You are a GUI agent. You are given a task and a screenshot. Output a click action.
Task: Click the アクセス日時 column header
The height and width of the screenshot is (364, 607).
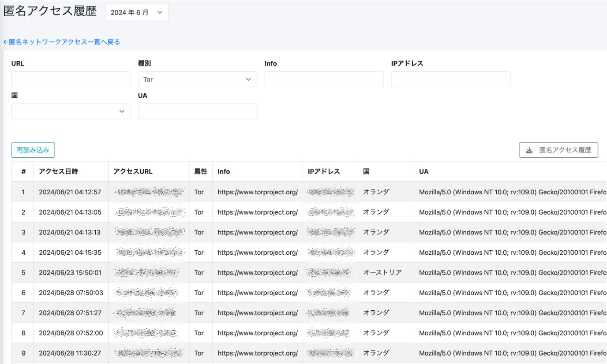pyautogui.click(x=58, y=171)
